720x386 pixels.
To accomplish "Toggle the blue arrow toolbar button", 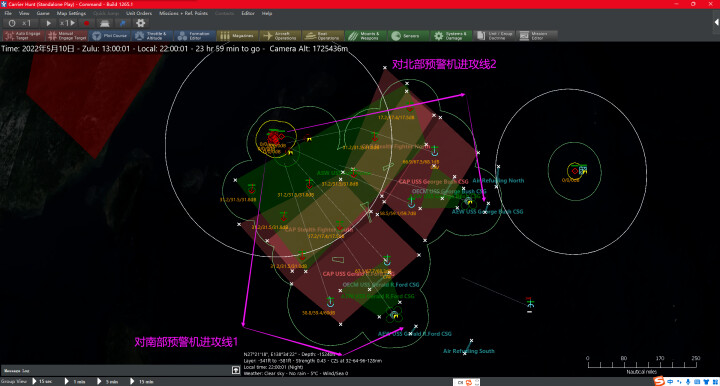I will pyautogui.click(x=123, y=23).
